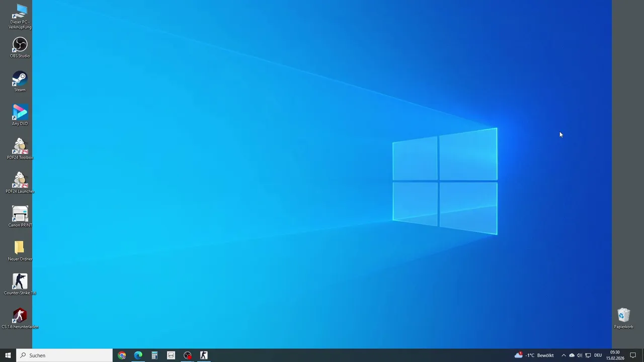Click the Suchen taskbar search box
The height and width of the screenshot is (362, 644).
[64, 355]
